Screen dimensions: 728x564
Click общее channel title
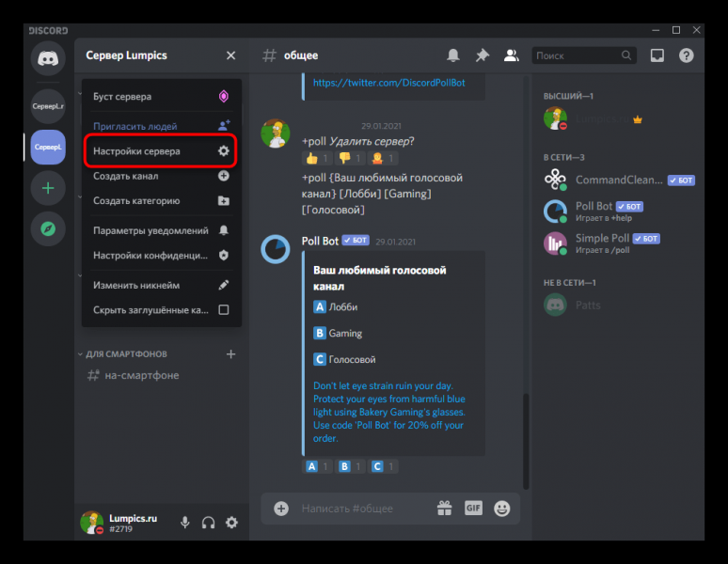[x=301, y=55]
